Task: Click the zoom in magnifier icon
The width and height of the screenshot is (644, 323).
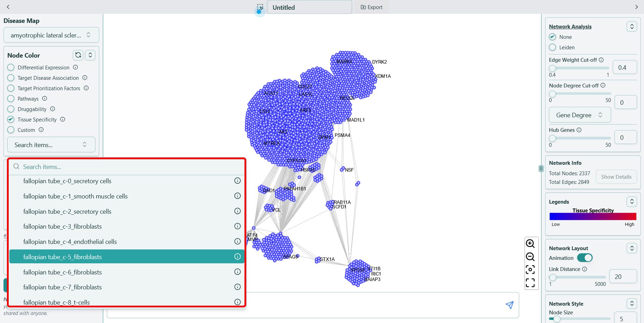Action: click(530, 244)
